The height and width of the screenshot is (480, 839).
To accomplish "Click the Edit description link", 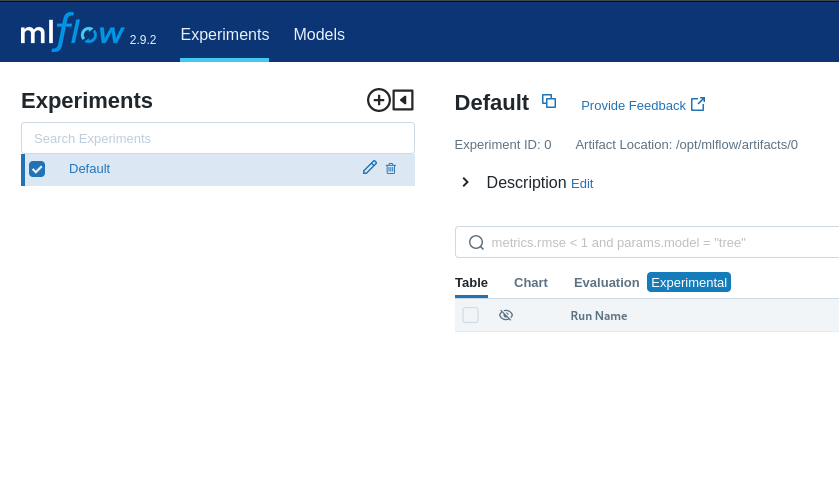I will pos(582,184).
